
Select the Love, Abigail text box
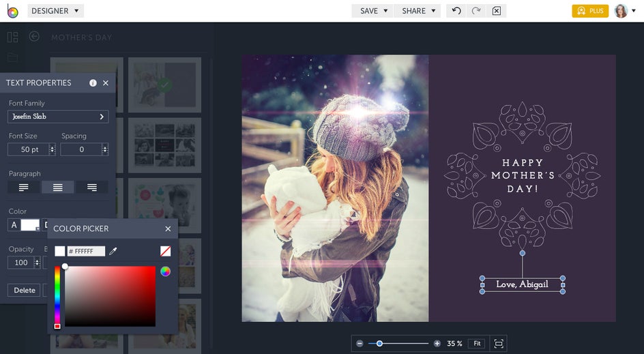tap(523, 284)
